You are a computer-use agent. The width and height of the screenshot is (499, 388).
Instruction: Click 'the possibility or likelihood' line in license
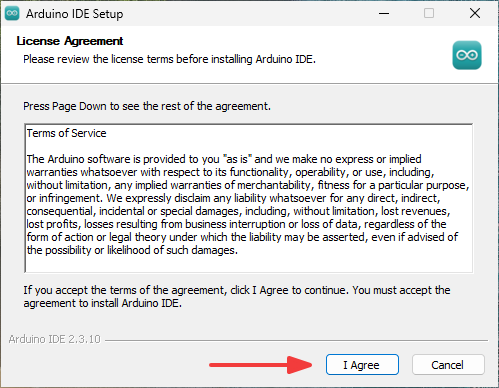click(x=132, y=250)
